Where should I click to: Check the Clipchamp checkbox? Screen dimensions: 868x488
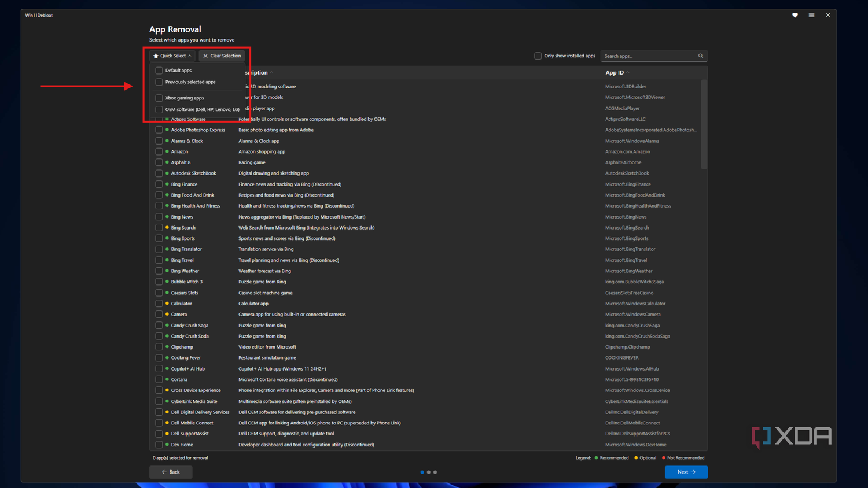(159, 347)
